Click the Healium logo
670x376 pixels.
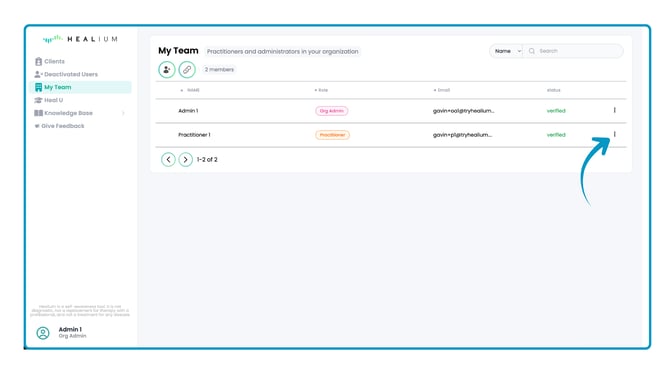click(80, 39)
